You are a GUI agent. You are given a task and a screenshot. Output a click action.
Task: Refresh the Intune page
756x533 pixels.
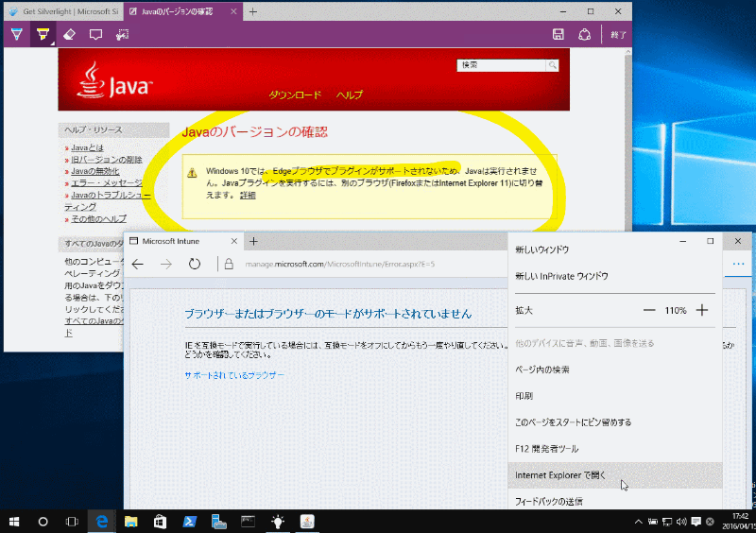click(x=195, y=264)
